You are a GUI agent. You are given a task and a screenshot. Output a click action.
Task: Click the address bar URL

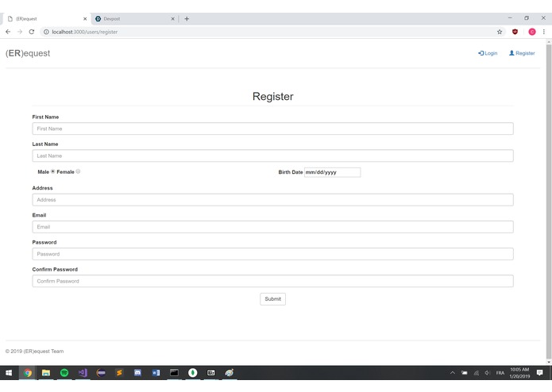(84, 32)
